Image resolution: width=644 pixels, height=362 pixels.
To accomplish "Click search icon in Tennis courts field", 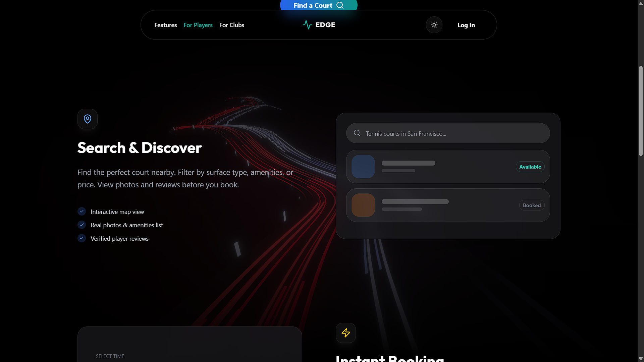I will pyautogui.click(x=357, y=133).
